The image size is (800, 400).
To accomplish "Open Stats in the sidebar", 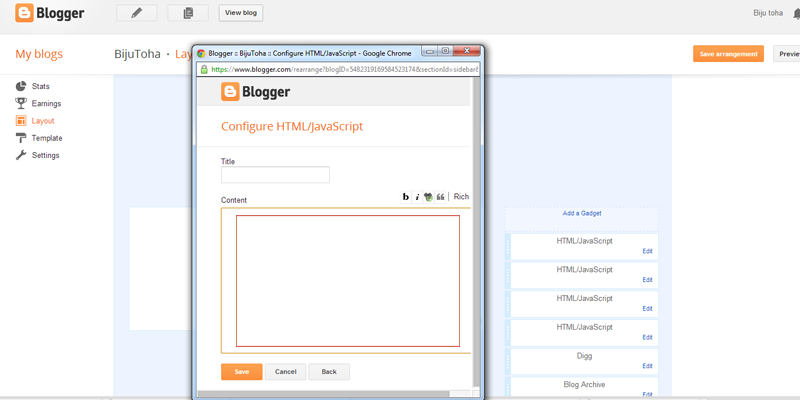I will point(33,86).
